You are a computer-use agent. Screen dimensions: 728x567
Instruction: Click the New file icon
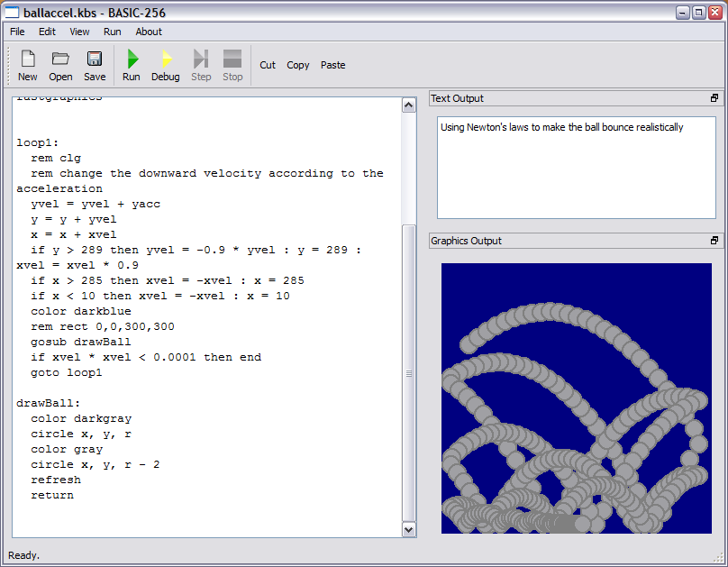(x=28, y=65)
